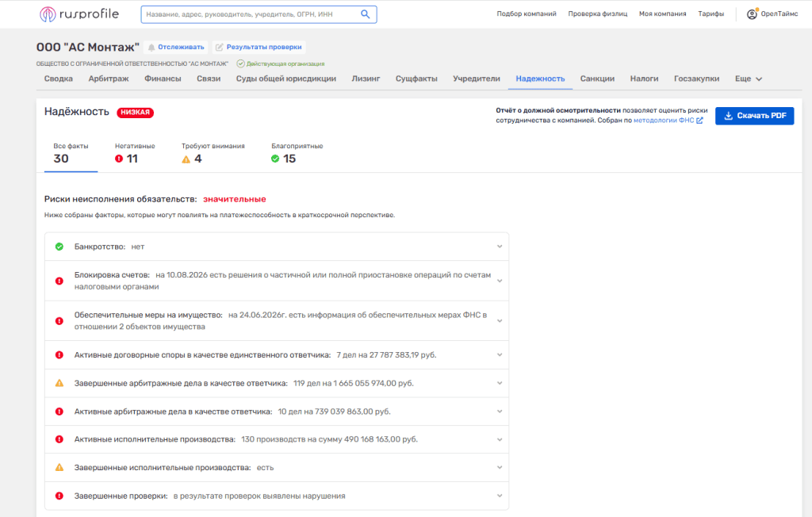Image resolution: width=812 pixels, height=517 pixels.
Task: Click the red alert icon under Негативные
Action: click(x=119, y=159)
